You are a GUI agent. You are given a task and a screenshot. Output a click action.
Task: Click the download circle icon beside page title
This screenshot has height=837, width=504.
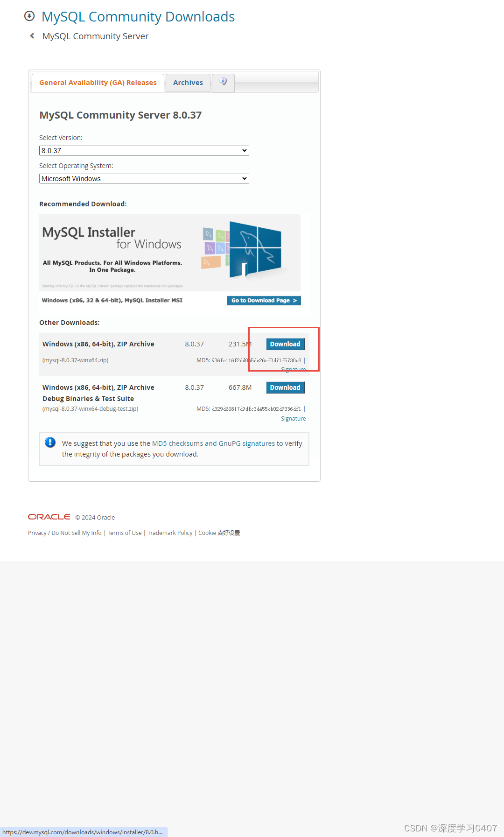click(29, 16)
